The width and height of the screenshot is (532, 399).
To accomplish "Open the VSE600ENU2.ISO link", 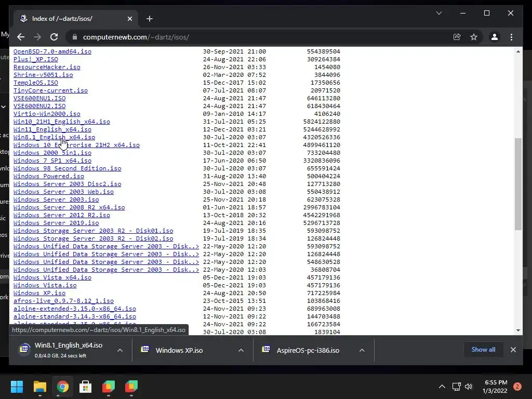I will point(39,106).
